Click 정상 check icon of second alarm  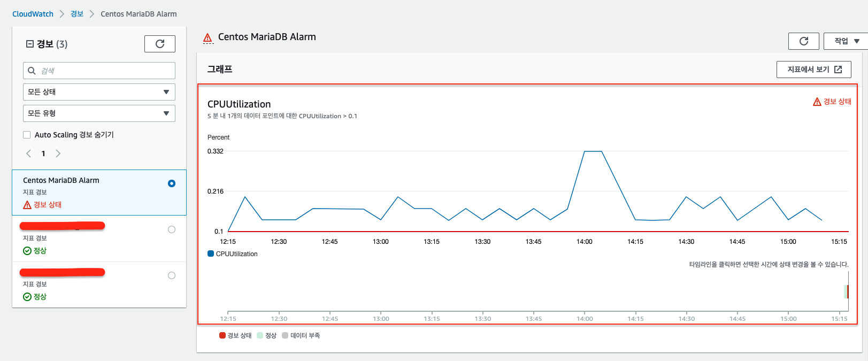click(x=27, y=251)
